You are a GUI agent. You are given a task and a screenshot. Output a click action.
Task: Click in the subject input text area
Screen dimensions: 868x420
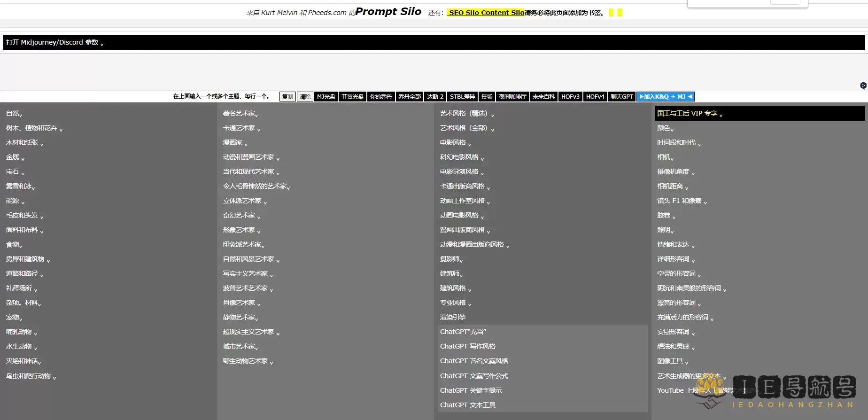coord(423,72)
